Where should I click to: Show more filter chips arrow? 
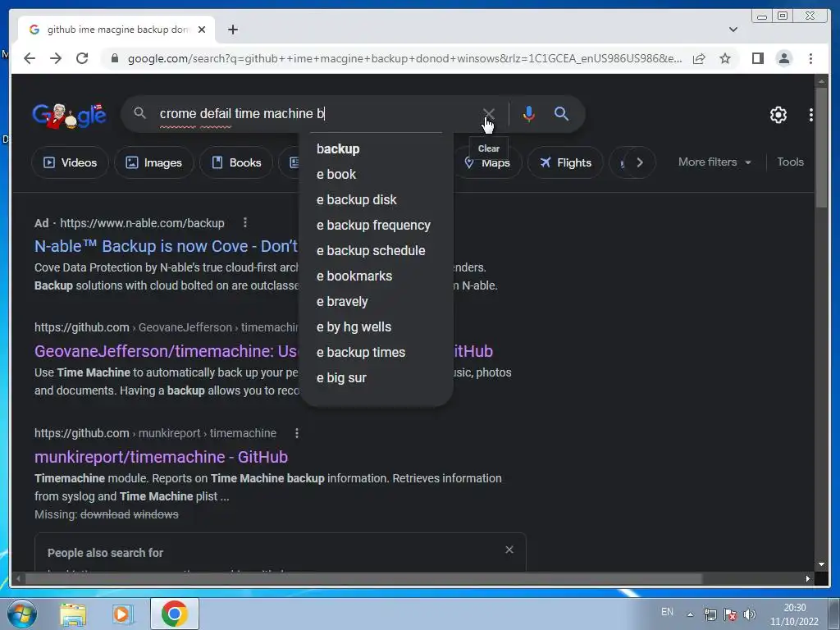tap(640, 162)
